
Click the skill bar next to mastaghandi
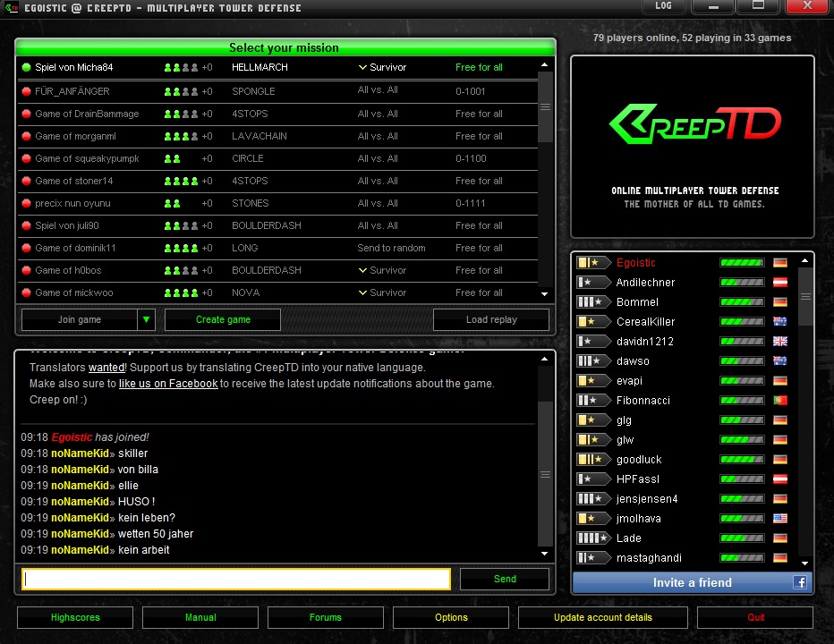click(x=742, y=558)
